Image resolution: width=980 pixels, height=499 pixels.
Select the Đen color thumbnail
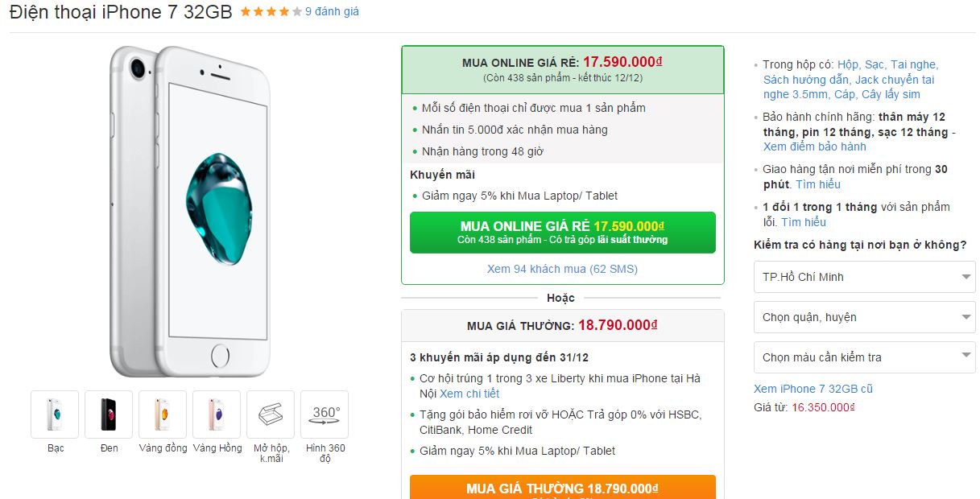point(108,413)
